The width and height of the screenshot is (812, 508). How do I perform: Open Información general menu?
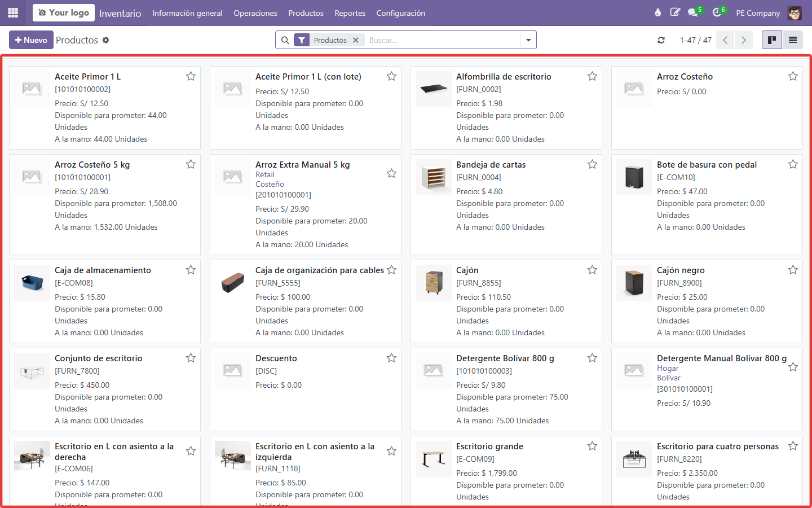pos(187,13)
